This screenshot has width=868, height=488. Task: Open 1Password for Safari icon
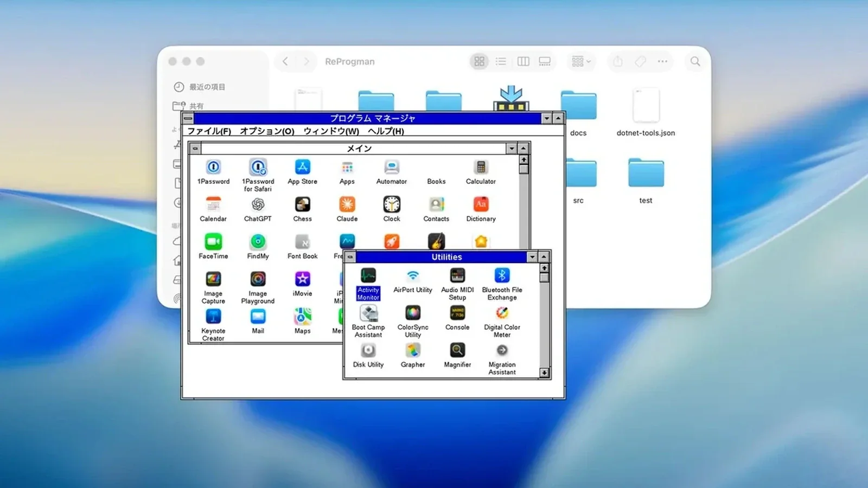pyautogui.click(x=258, y=167)
